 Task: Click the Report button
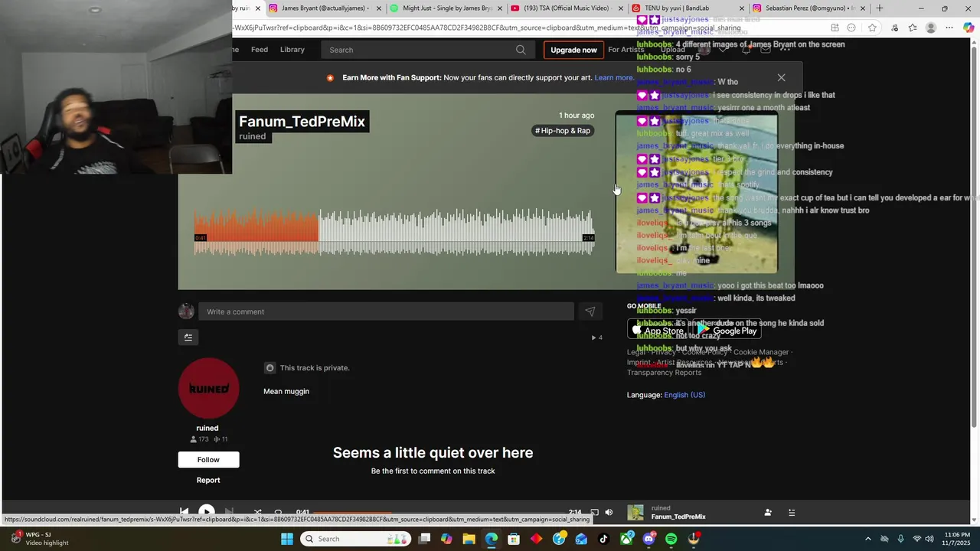point(208,481)
